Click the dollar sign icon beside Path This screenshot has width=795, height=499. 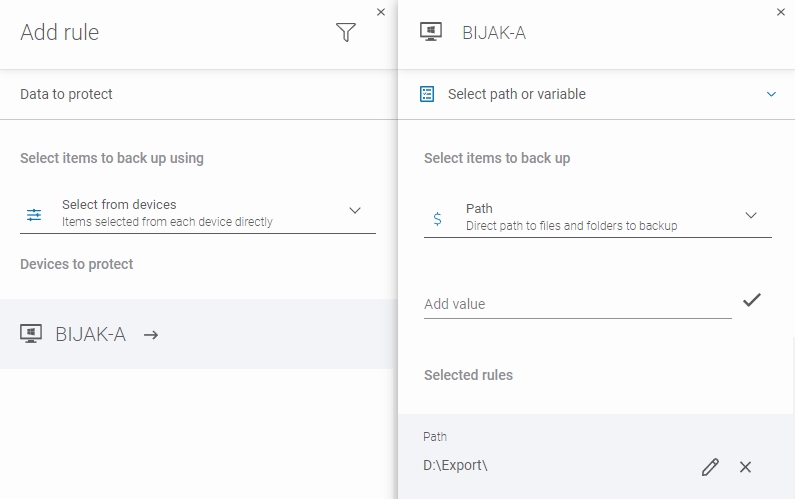coord(437,217)
